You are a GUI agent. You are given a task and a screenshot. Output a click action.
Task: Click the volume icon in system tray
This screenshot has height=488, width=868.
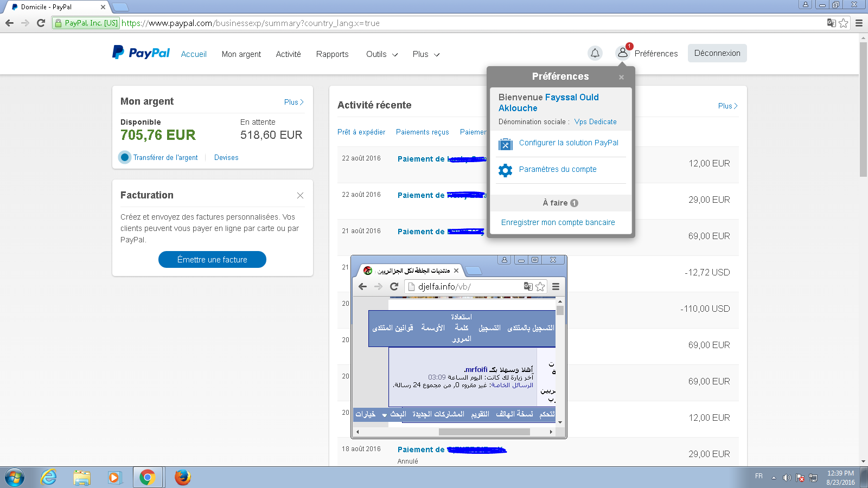point(787,478)
